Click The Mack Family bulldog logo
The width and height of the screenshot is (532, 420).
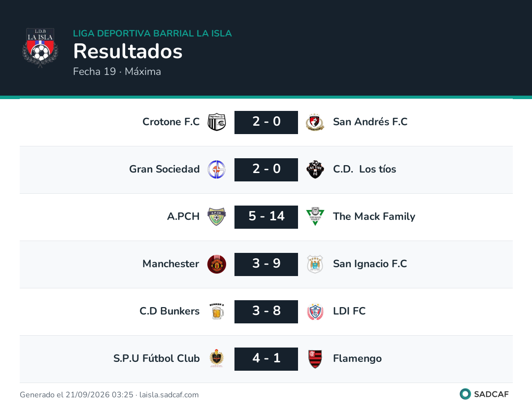315,216
